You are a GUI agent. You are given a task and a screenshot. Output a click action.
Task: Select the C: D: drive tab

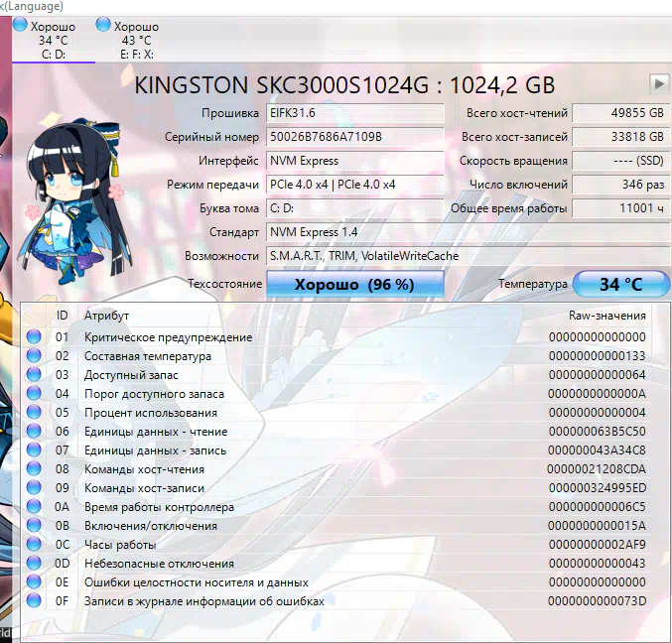pos(54,40)
